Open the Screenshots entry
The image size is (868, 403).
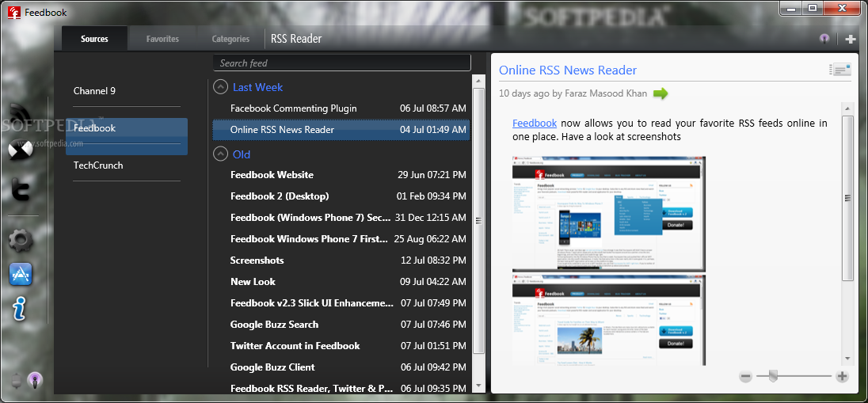tap(341, 260)
